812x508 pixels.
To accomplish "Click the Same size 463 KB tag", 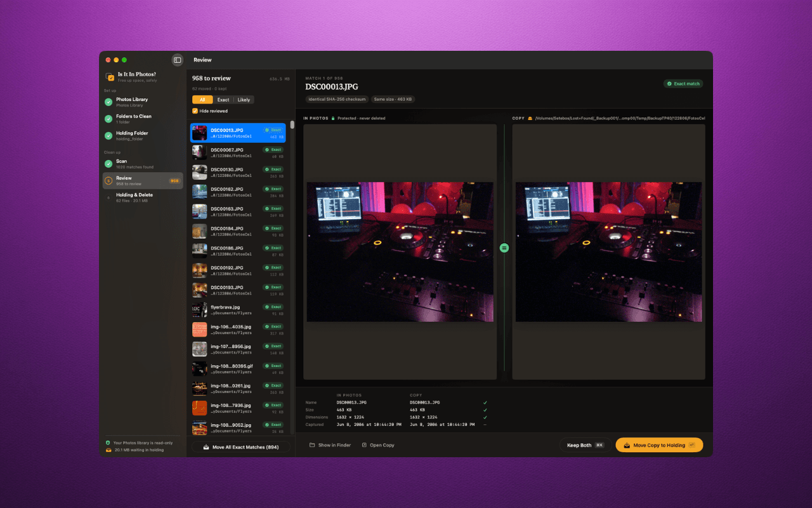I will click(x=393, y=99).
